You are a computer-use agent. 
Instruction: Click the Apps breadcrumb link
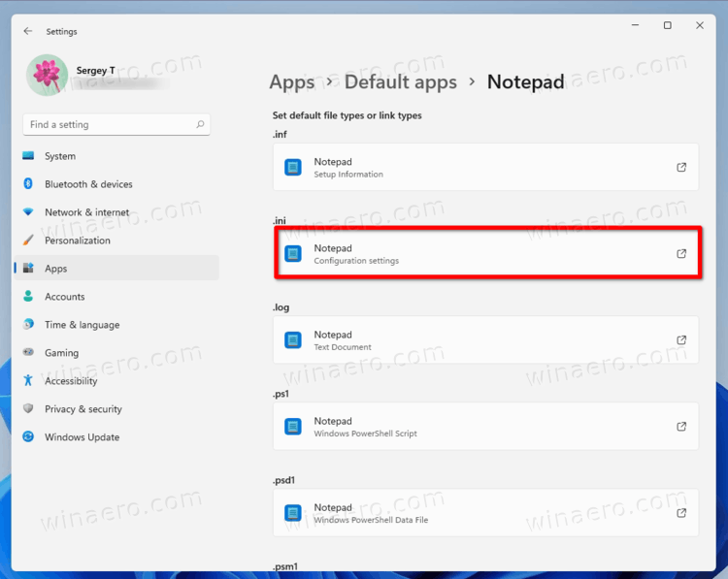(292, 82)
